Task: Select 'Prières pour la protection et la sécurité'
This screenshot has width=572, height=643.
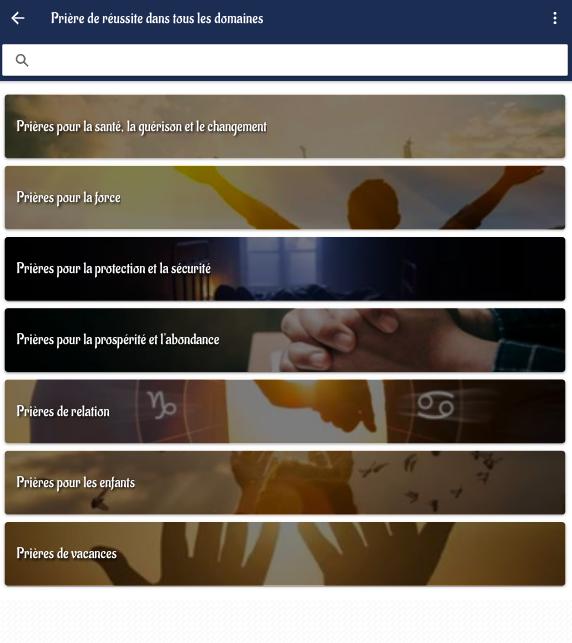Action: coord(285,269)
